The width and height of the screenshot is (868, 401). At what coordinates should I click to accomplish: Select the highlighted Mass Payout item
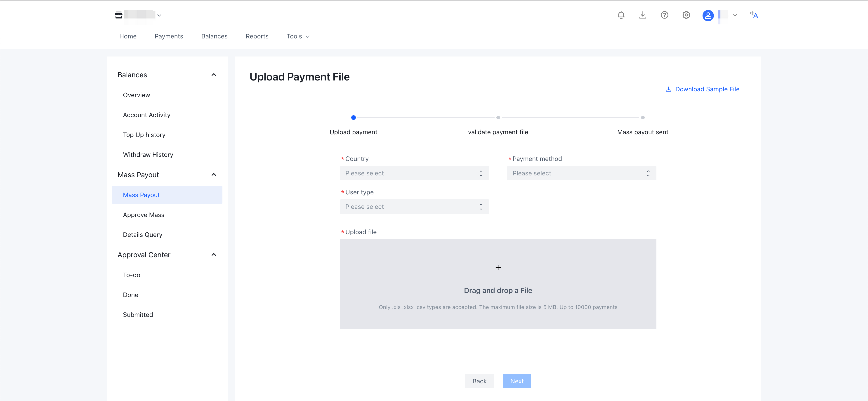click(167, 195)
